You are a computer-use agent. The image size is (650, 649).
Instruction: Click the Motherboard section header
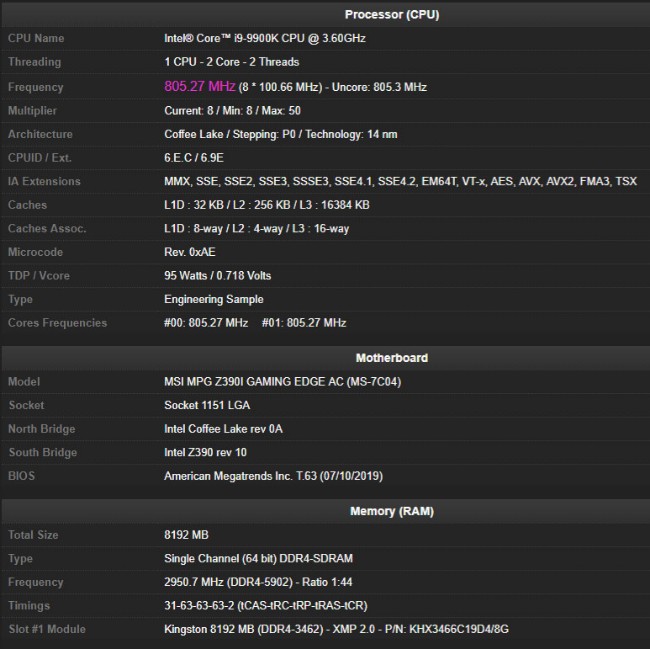pyautogui.click(x=391, y=358)
